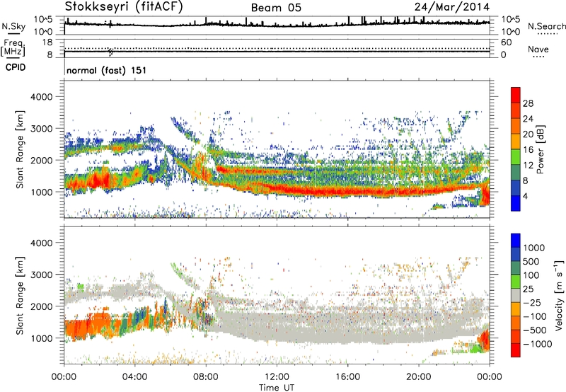
Task: Click the 'CPID' label
Action: (16, 67)
